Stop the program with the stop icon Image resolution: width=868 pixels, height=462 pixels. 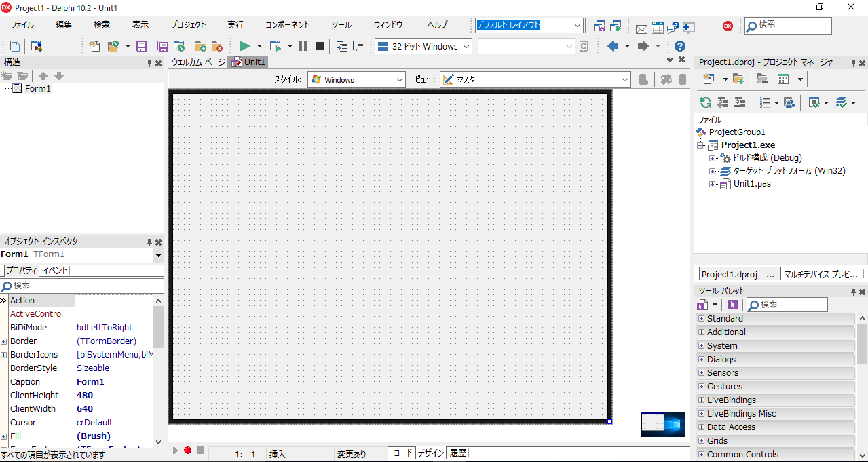(x=319, y=46)
